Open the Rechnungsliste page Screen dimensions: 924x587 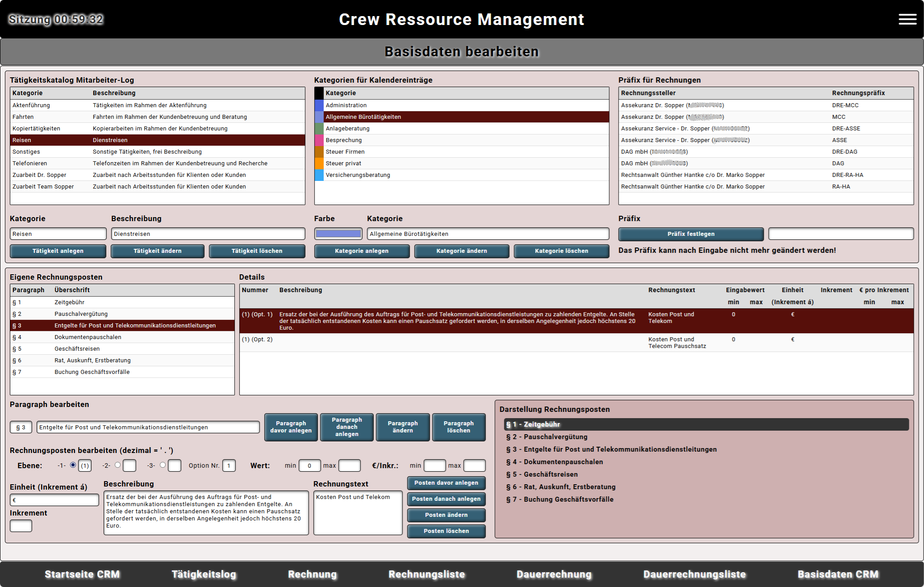(x=426, y=574)
